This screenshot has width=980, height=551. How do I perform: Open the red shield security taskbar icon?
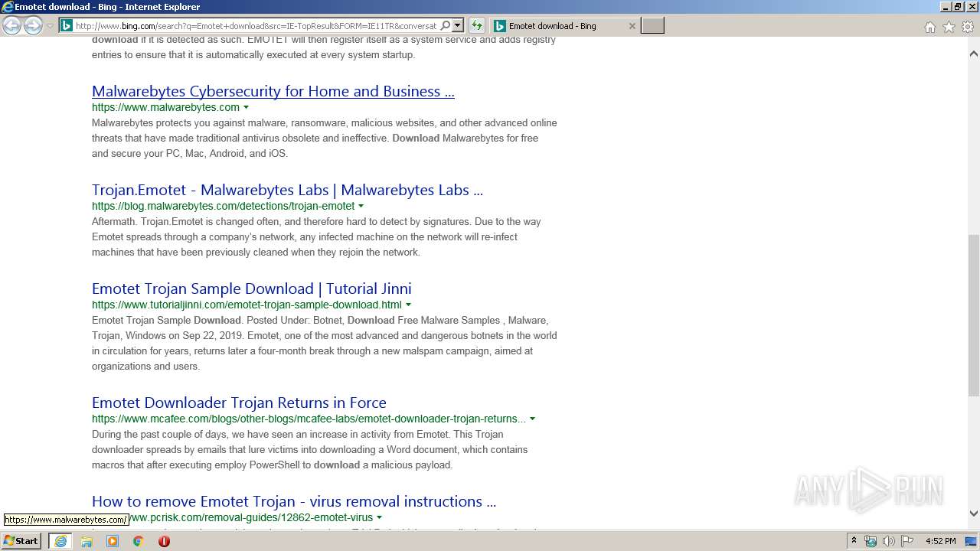tap(164, 541)
